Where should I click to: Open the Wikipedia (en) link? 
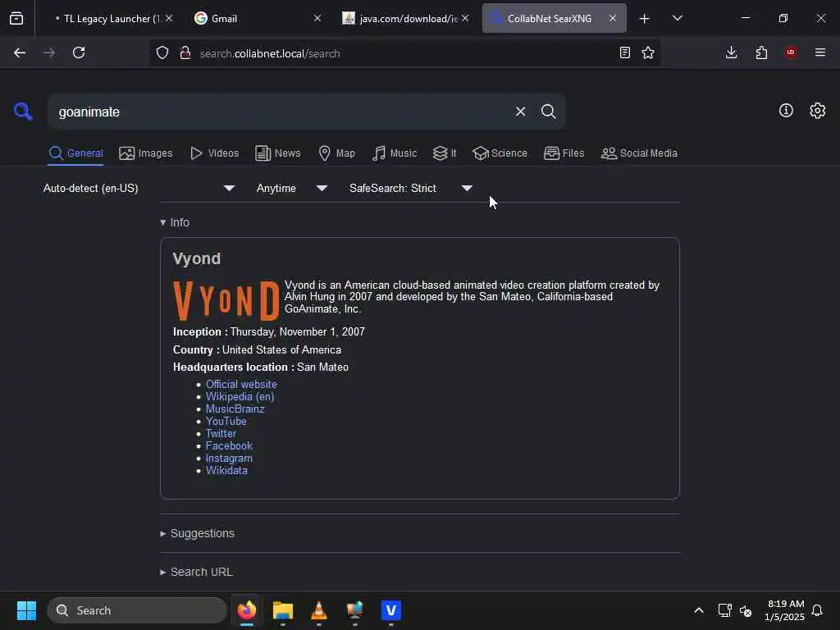coord(240,396)
